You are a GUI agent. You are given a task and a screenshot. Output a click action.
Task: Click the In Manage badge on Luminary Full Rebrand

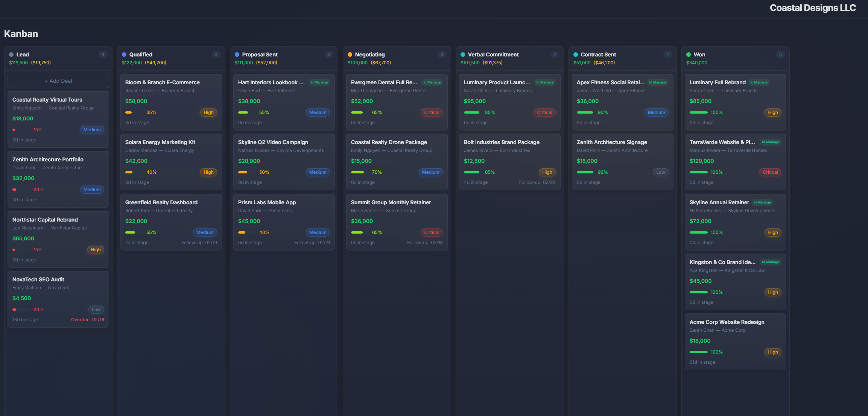tap(759, 82)
